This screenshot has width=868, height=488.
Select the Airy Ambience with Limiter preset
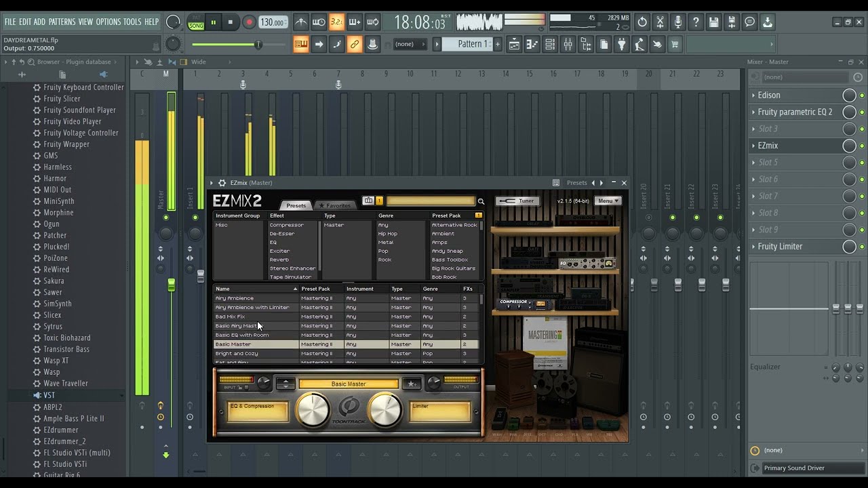[x=346, y=307]
